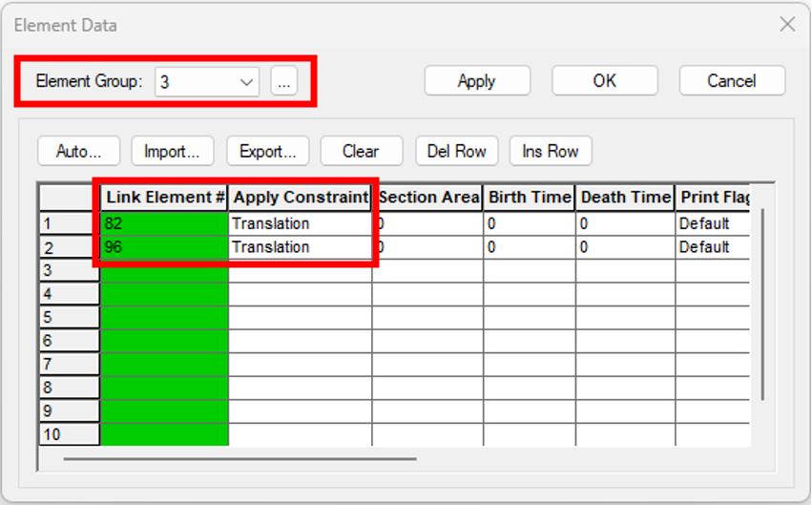812x505 pixels.
Task: Select the Birth Time cell in row 1
Action: [530, 223]
